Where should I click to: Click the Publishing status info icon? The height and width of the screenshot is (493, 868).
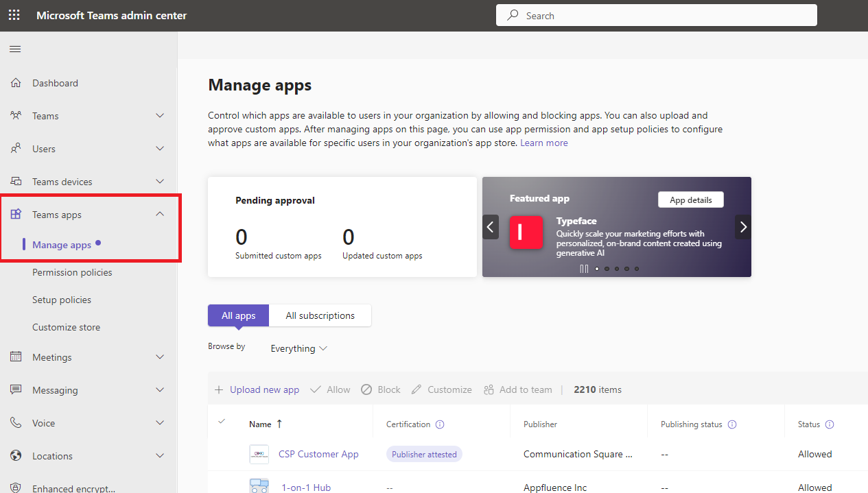click(x=732, y=424)
